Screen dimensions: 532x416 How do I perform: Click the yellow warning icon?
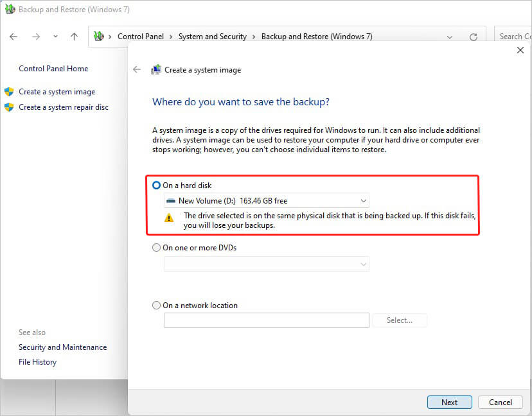169,218
